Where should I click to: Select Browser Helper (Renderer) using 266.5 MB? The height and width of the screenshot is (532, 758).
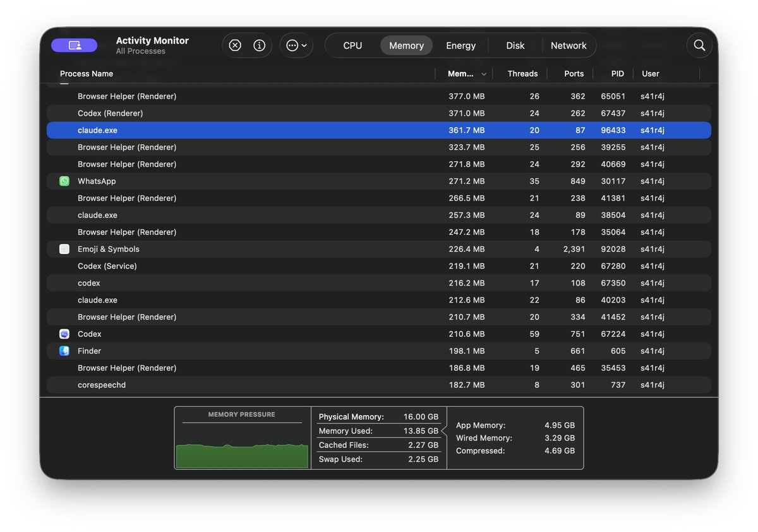pos(379,198)
